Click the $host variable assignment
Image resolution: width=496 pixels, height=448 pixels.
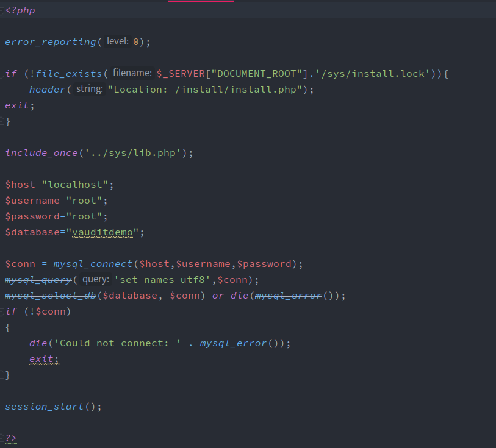click(x=20, y=185)
